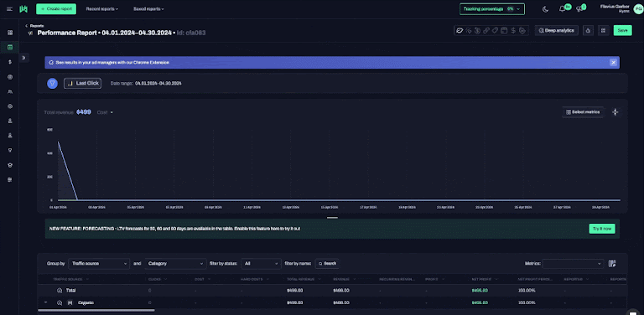
Task: Select the reports table icon in sidebar
Action: (x=10, y=47)
